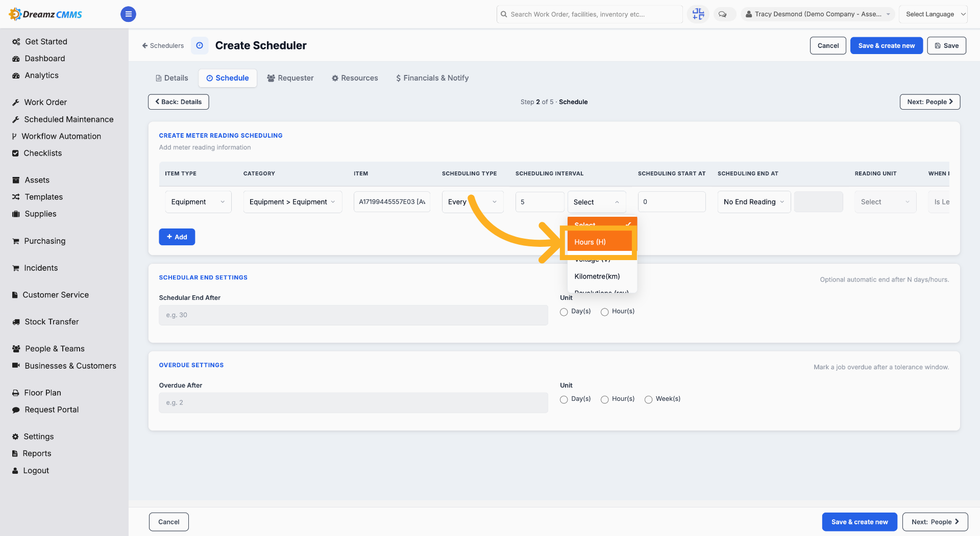The width and height of the screenshot is (980, 536).
Task: Open Analytics from the sidebar
Action: pyautogui.click(x=41, y=75)
